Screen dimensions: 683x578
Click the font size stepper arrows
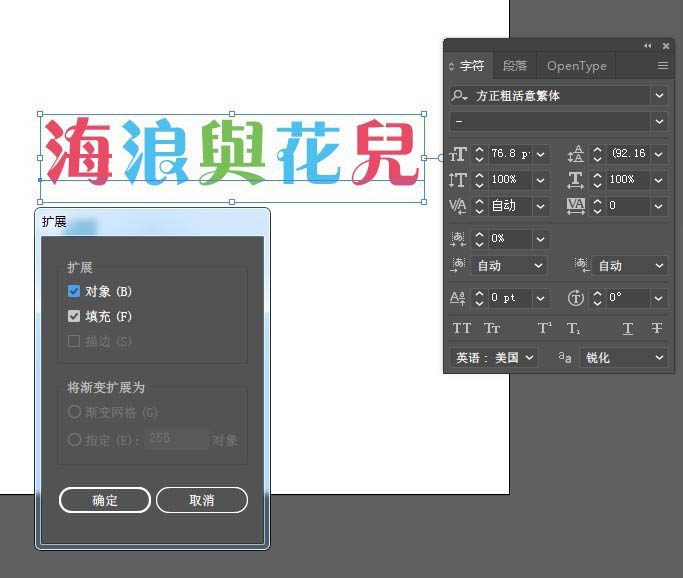[x=480, y=154]
